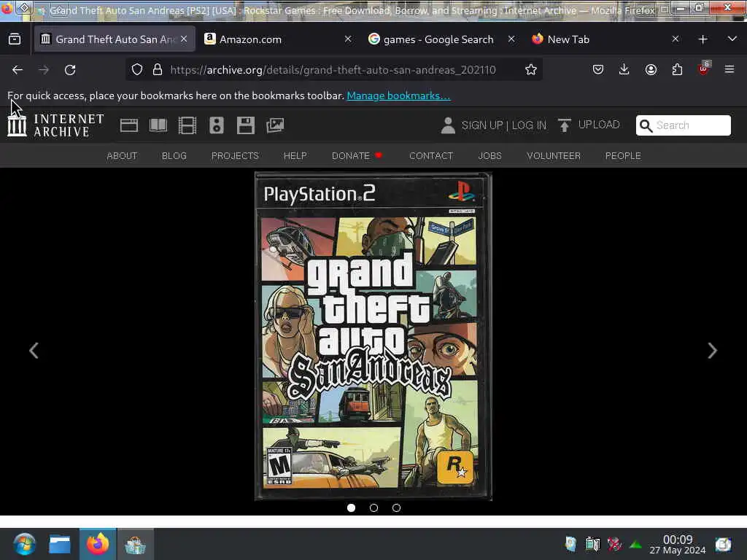Screen dimensions: 747x560
Task: Open the Start menu orb in taskbar
Action: (x=24, y=544)
